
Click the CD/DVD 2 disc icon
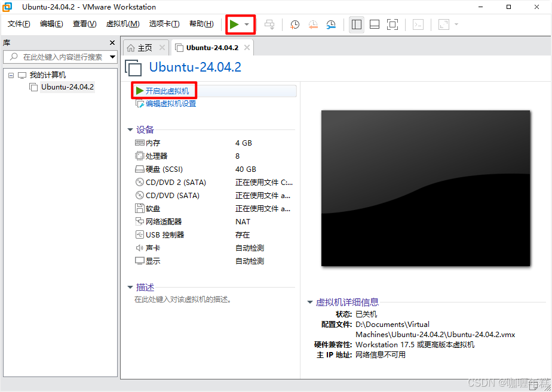coord(139,182)
